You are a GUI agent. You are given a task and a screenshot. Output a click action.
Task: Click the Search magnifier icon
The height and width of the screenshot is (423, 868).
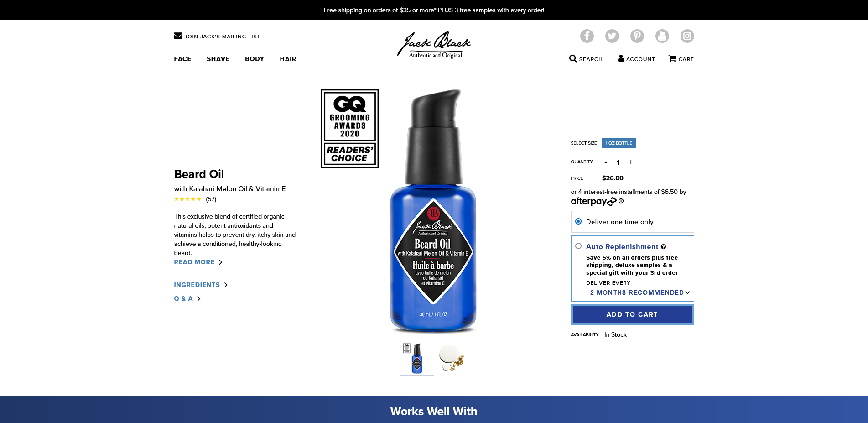pos(573,58)
